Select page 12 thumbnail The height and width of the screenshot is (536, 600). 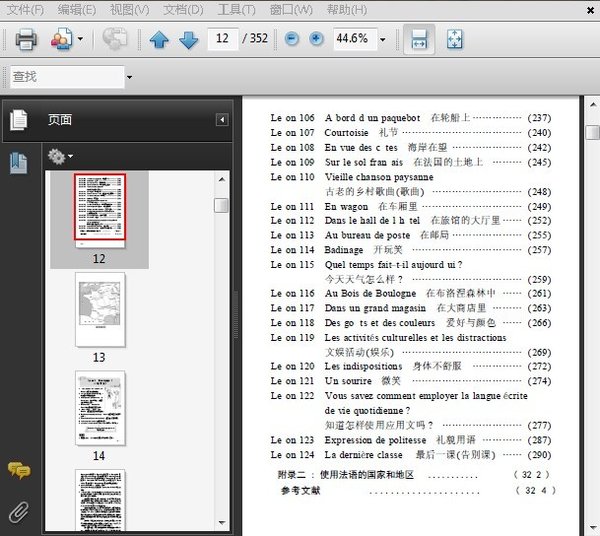click(100, 209)
